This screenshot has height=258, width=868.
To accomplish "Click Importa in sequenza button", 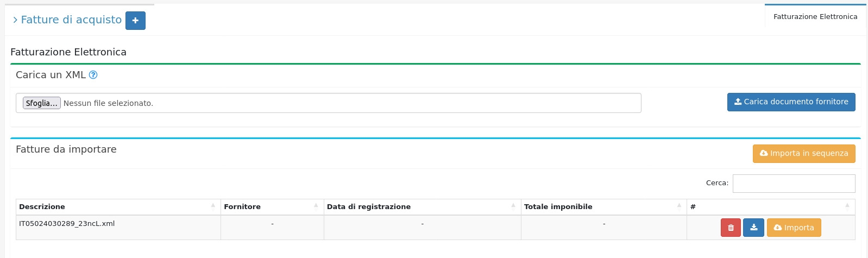I will [x=803, y=154].
